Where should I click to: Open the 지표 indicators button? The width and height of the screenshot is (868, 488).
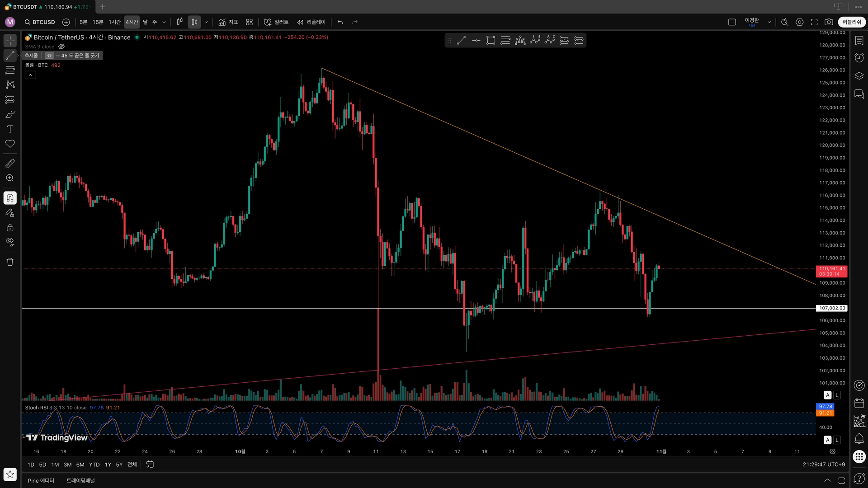[228, 22]
